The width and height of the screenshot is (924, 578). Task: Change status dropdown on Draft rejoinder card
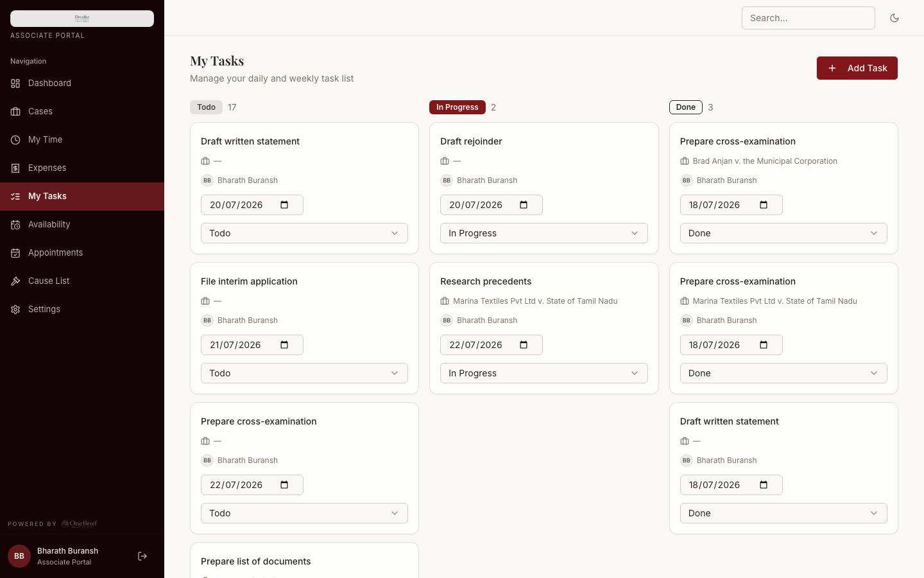click(544, 233)
